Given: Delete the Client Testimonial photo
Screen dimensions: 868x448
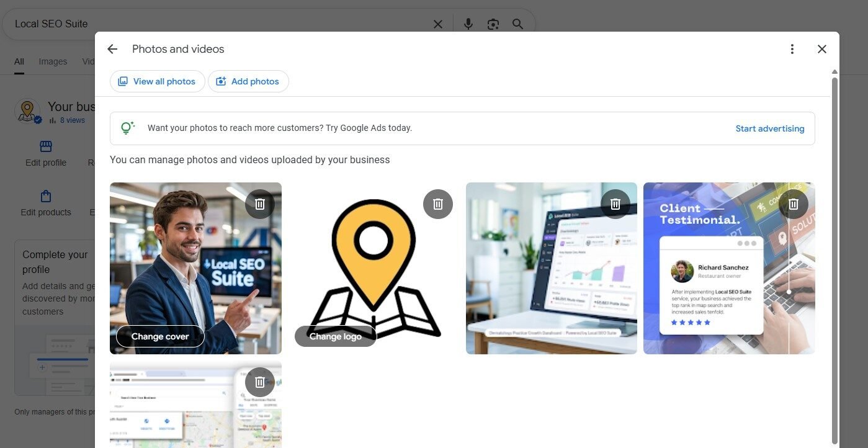Looking at the screenshot, I should click(794, 204).
